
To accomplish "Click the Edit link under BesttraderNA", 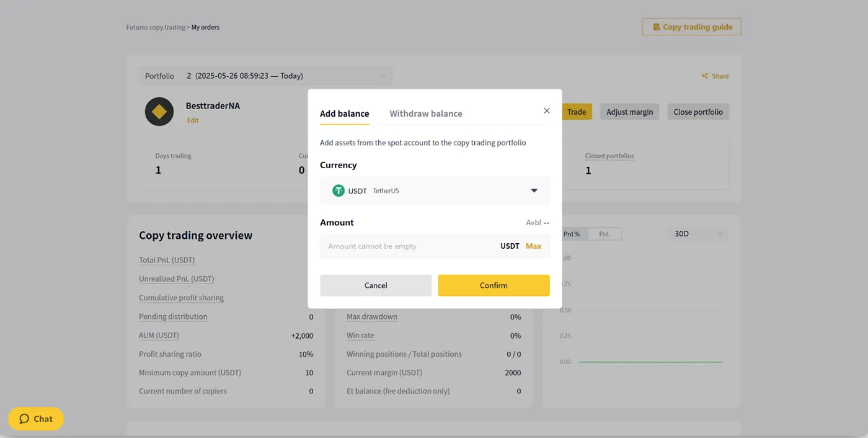I will click(x=193, y=120).
